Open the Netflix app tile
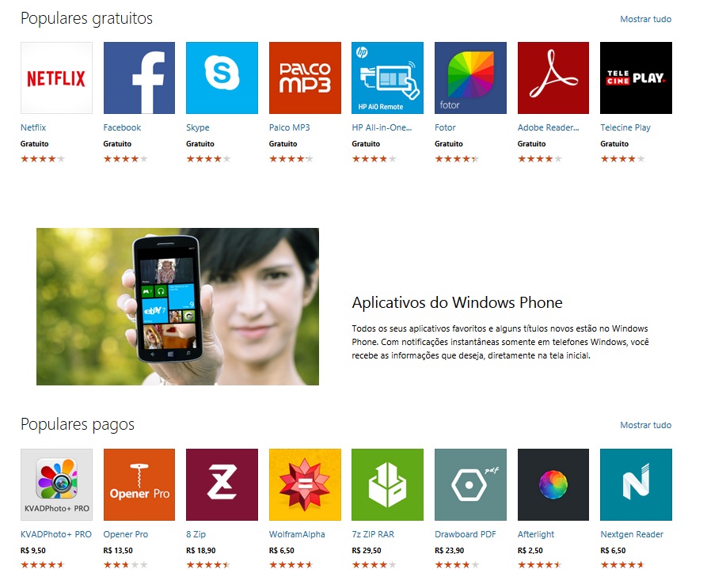 [x=56, y=78]
